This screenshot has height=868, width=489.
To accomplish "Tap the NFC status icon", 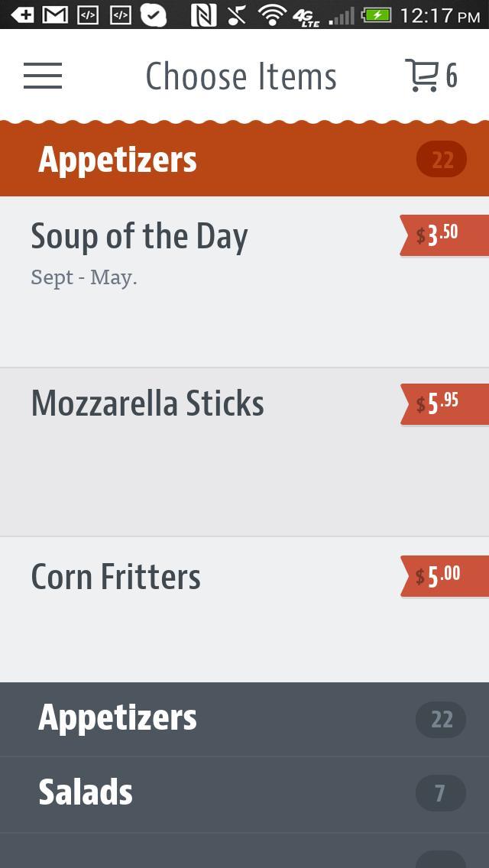I will (x=202, y=15).
